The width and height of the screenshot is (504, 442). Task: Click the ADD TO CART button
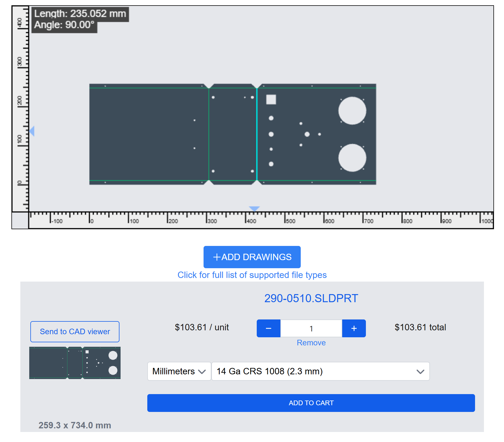[311, 403]
